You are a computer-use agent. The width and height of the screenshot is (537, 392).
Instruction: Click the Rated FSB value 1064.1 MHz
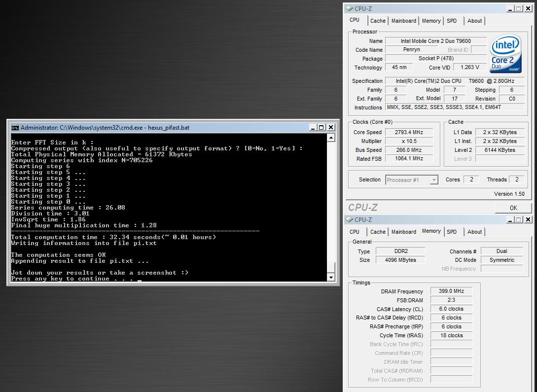click(409, 158)
